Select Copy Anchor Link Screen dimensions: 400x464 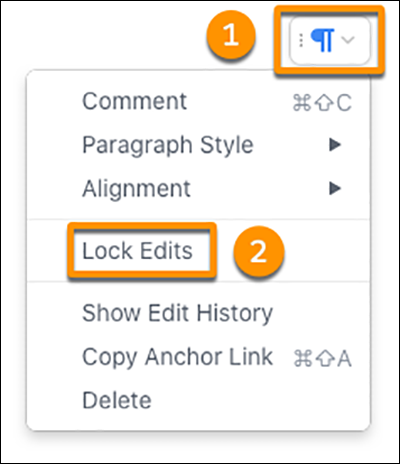click(x=177, y=357)
